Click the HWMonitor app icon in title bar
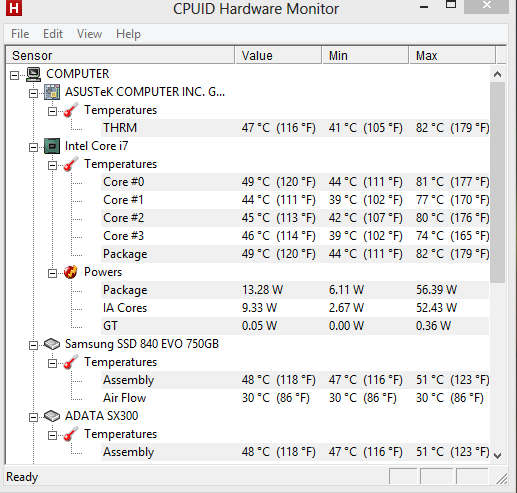Image resolution: width=517 pixels, height=493 pixels. tap(14, 8)
